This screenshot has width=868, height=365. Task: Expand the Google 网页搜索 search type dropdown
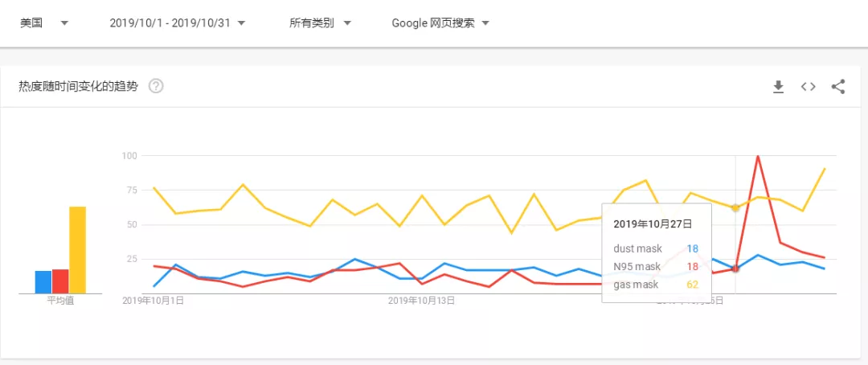click(440, 23)
